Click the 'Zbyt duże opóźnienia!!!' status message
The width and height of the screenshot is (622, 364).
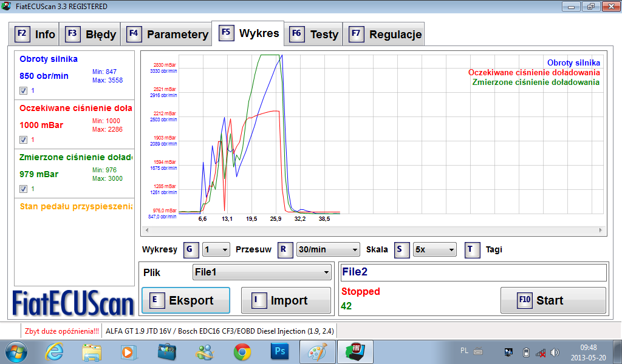[x=61, y=331]
